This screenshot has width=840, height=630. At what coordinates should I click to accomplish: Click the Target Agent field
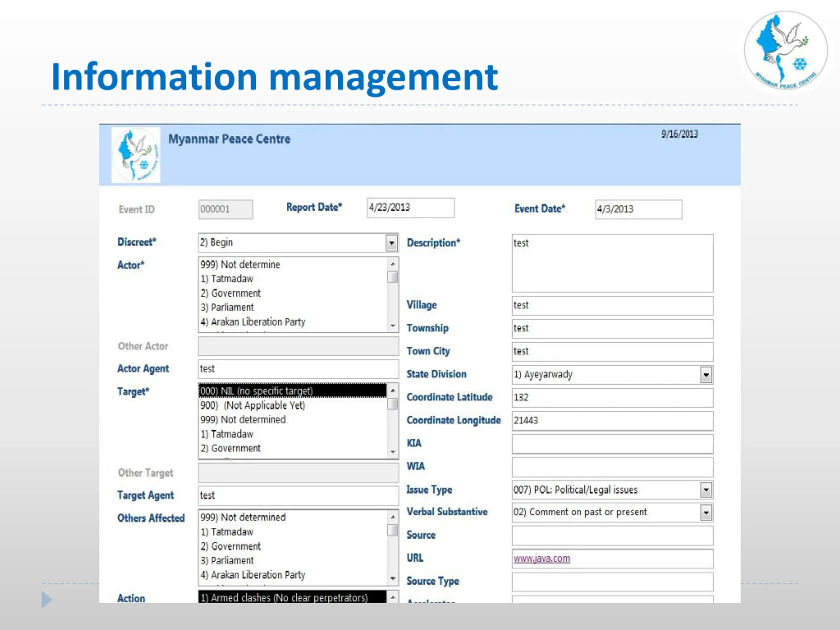(298, 495)
